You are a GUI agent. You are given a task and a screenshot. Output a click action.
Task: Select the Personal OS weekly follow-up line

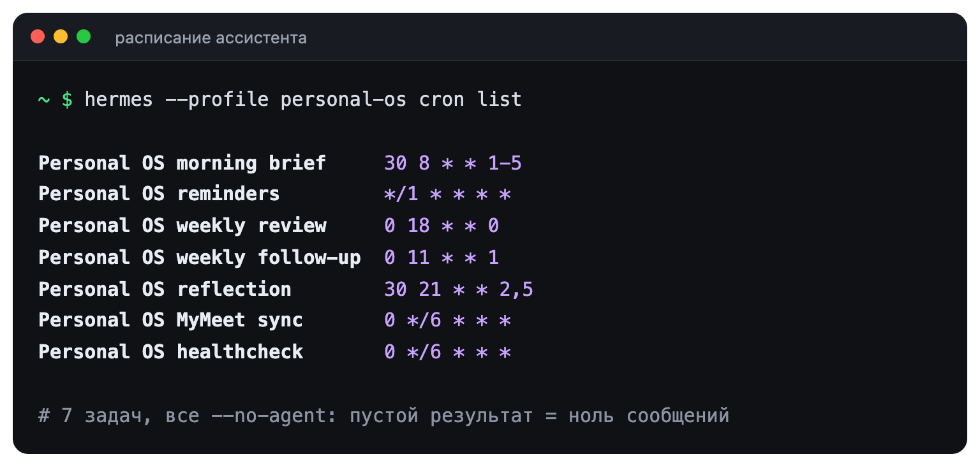pos(269,258)
